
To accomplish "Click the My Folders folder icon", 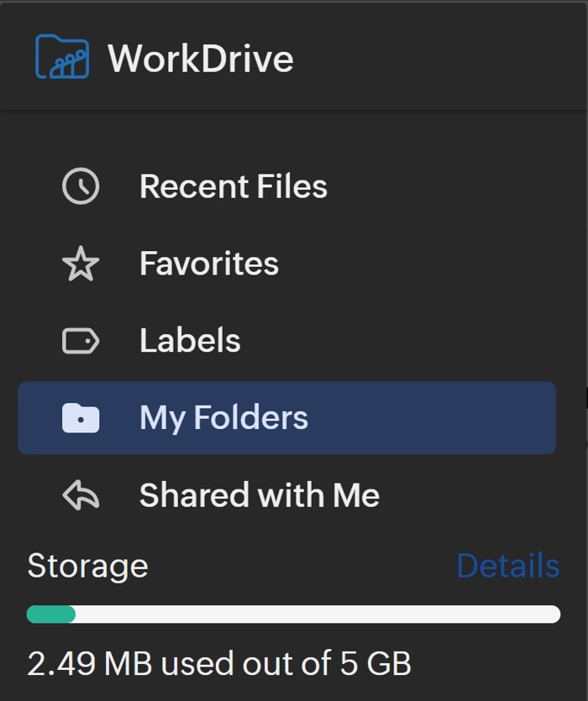I will (x=81, y=418).
